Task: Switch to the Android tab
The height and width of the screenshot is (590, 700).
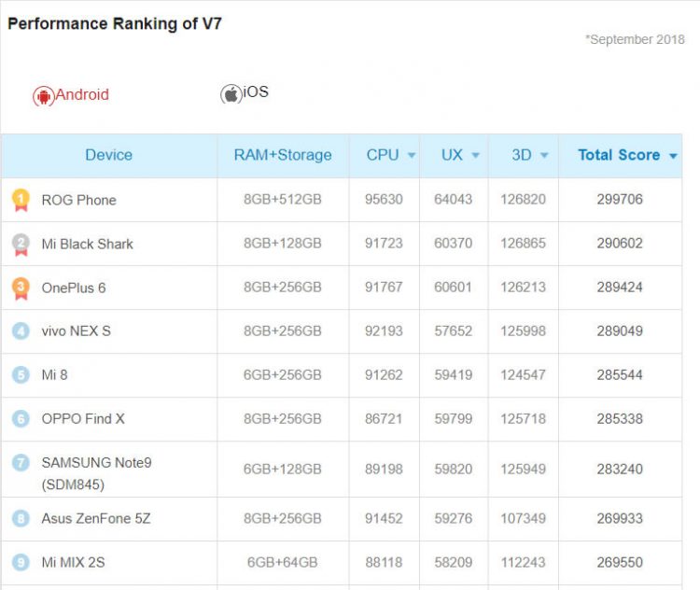Action: (81, 94)
